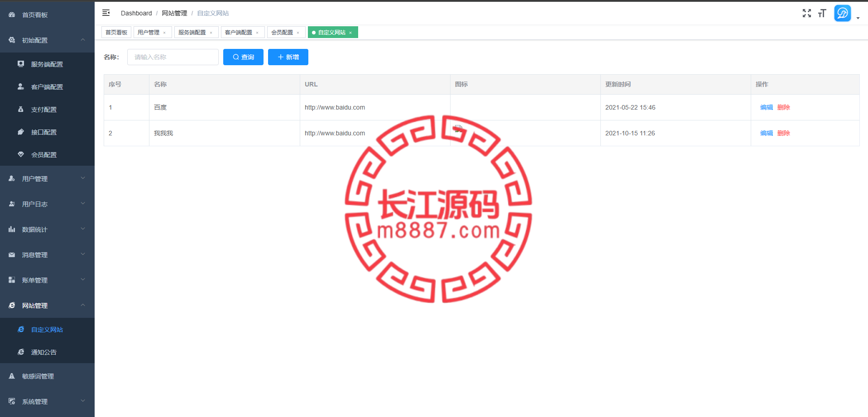Switch to the 首页看板 tab
Viewport: 868px width, 417px height.
(116, 32)
